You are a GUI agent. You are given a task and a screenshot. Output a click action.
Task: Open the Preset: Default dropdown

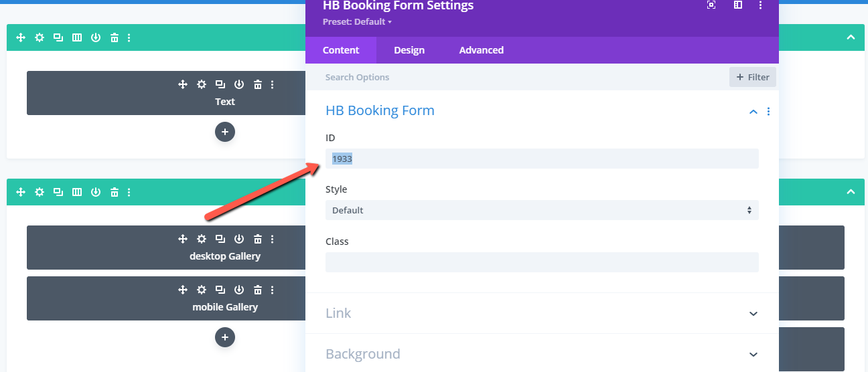tap(357, 22)
